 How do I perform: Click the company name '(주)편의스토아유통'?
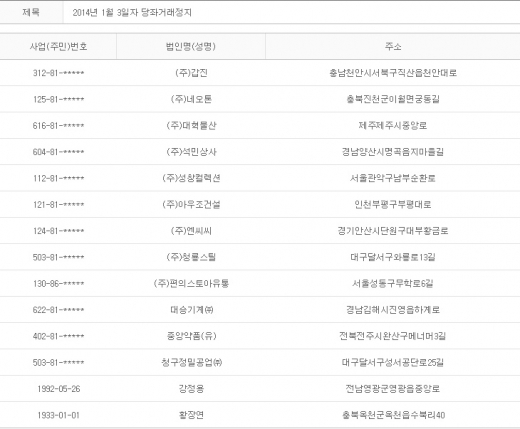pyautogui.click(x=191, y=284)
